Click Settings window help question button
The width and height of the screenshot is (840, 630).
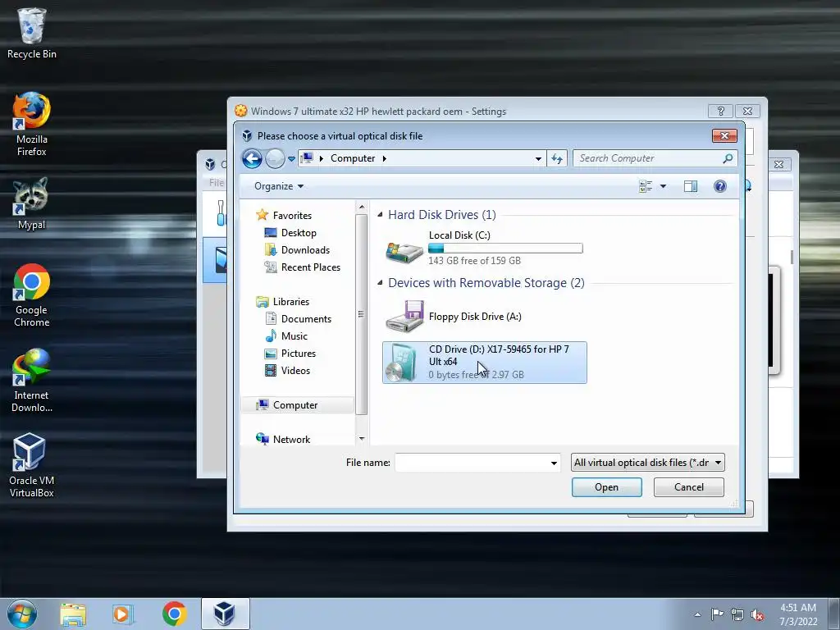click(720, 111)
